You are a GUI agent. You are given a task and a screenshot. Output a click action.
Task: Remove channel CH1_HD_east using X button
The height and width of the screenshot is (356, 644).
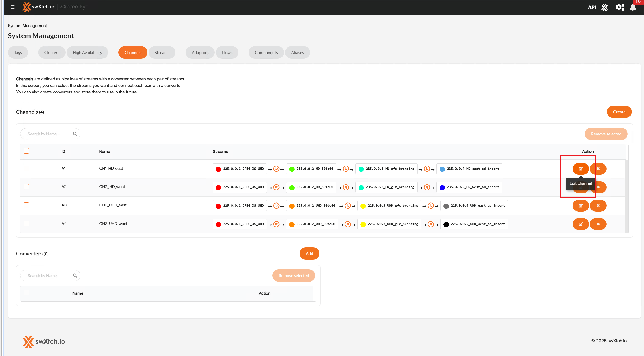point(598,169)
